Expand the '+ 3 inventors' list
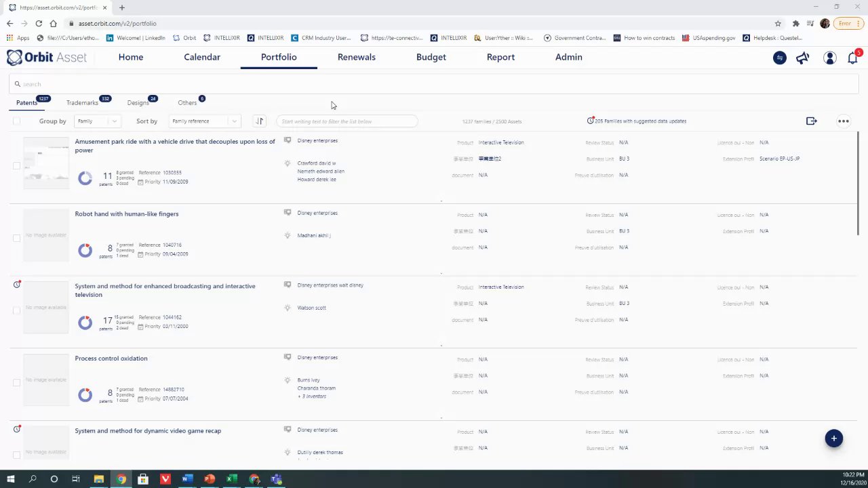Viewport: 868px width, 488px height. (312, 396)
